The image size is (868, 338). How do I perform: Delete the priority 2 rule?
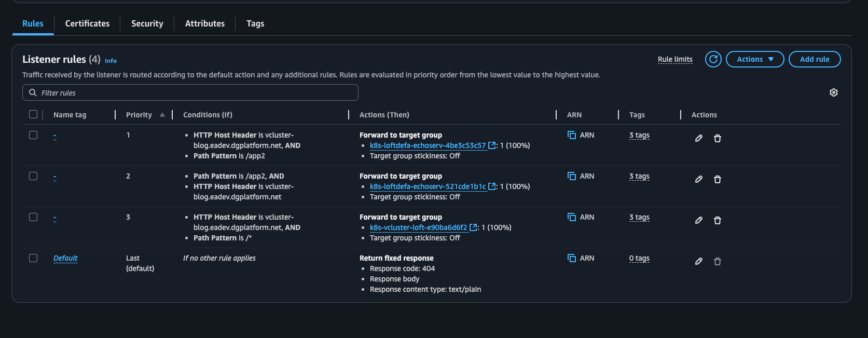[717, 179]
